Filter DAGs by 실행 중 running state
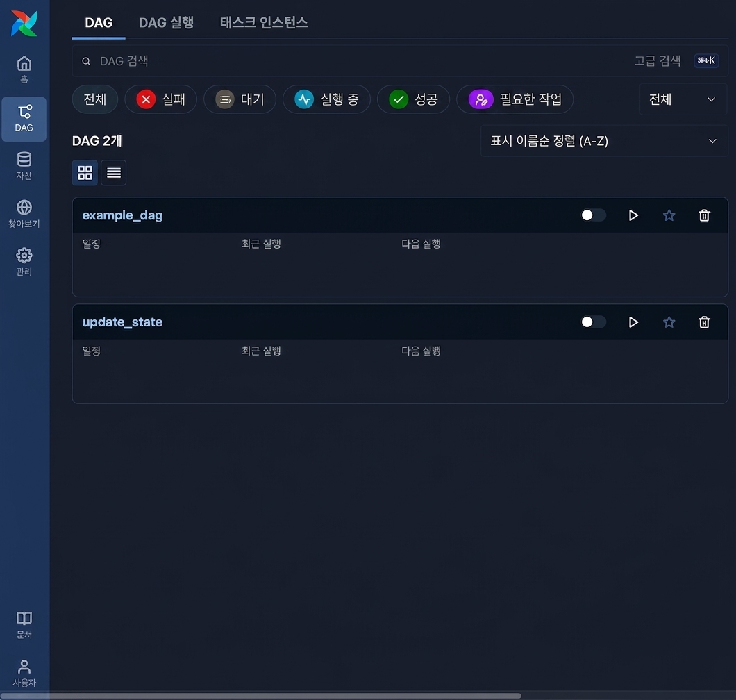This screenshot has width=736, height=700. point(327,99)
